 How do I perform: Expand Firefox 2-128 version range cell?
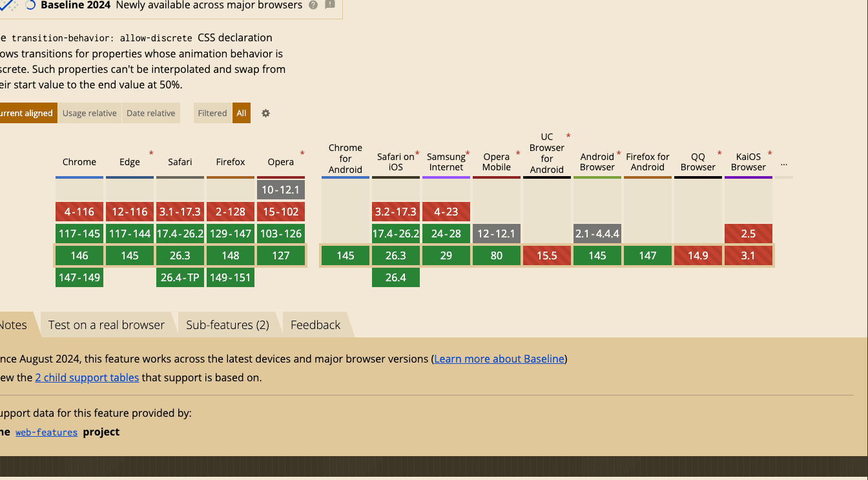tap(231, 212)
